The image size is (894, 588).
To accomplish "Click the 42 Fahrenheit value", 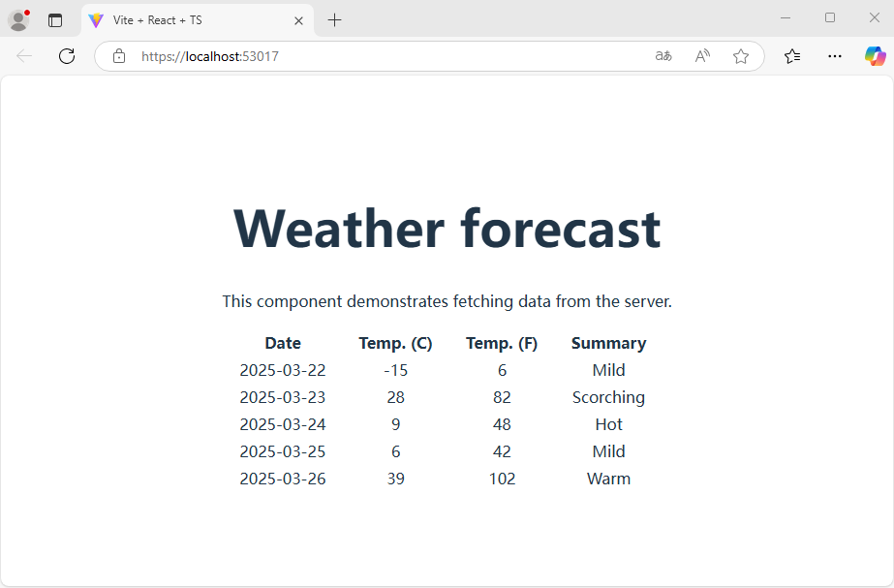I will (502, 451).
